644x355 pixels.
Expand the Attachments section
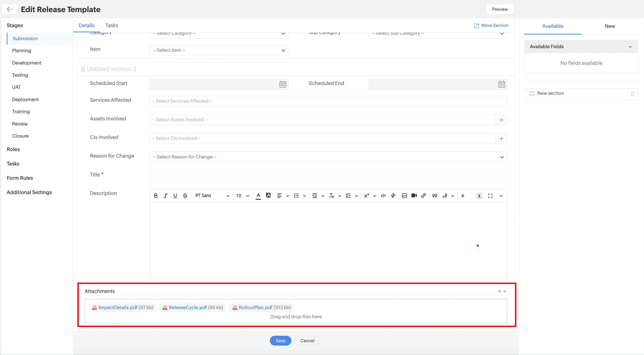505,291
